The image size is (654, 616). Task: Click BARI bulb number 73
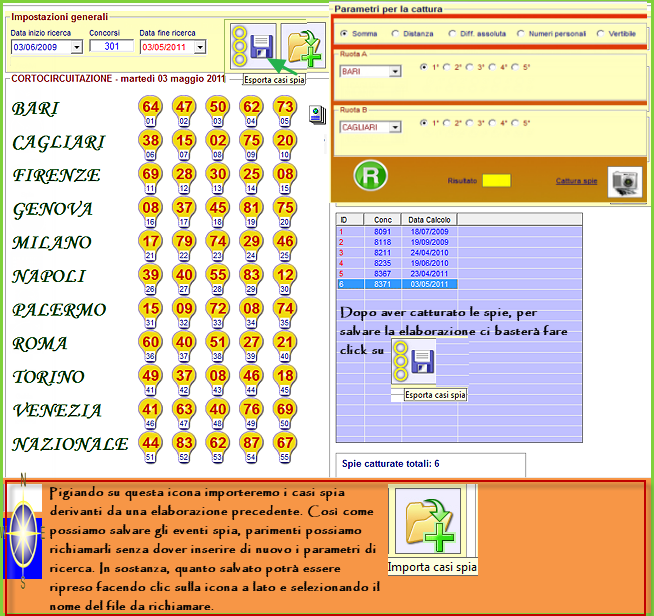284,111
